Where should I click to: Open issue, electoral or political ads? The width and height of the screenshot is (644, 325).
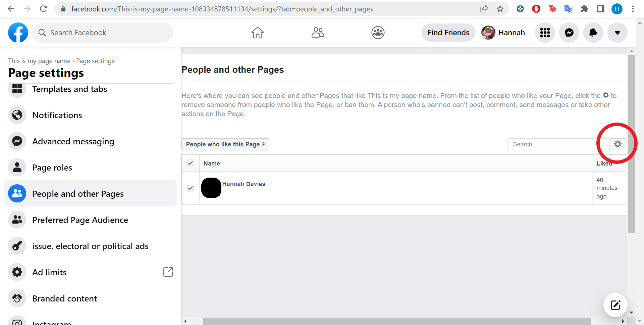(x=90, y=246)
